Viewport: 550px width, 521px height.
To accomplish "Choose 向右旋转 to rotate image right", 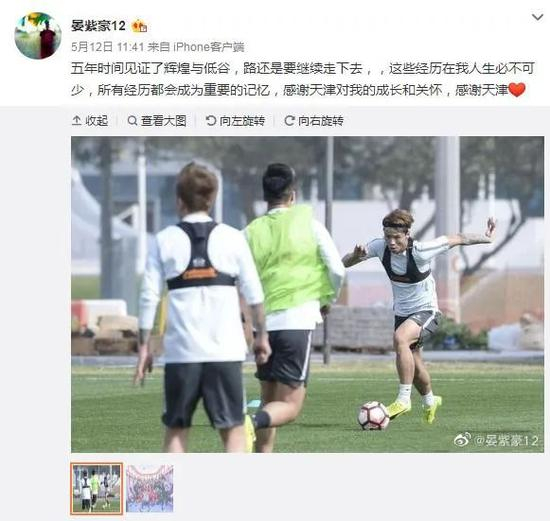I will click(321, 121).
